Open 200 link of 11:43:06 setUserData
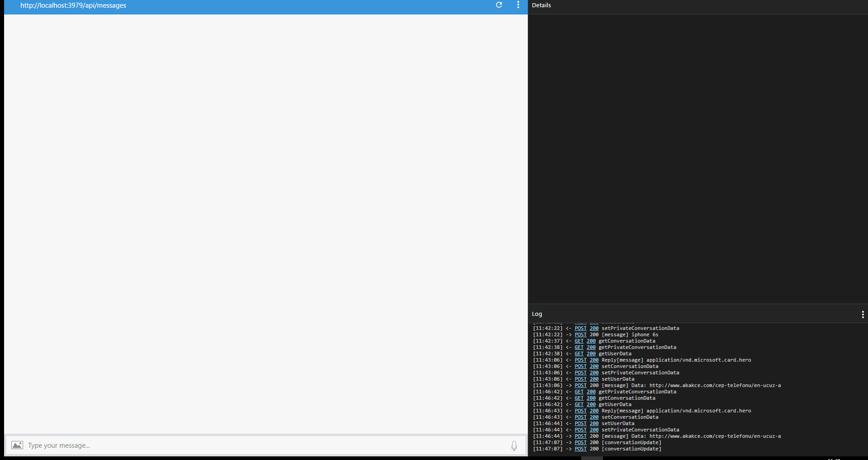 tap(594, 379)
